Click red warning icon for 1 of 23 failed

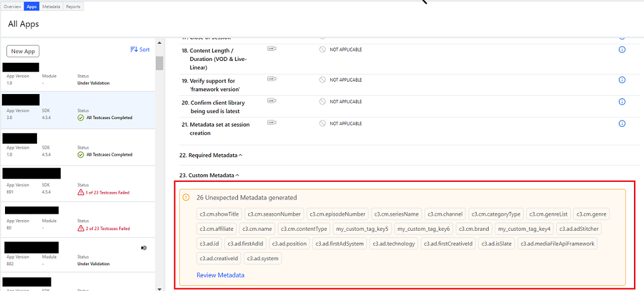(x=81, y=193)
